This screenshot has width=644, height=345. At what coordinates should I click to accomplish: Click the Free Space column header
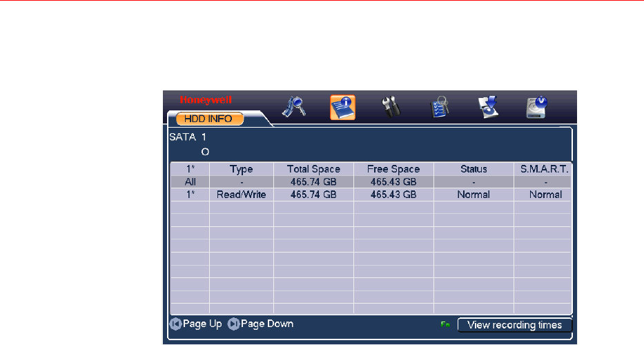(x=393, y=169)
